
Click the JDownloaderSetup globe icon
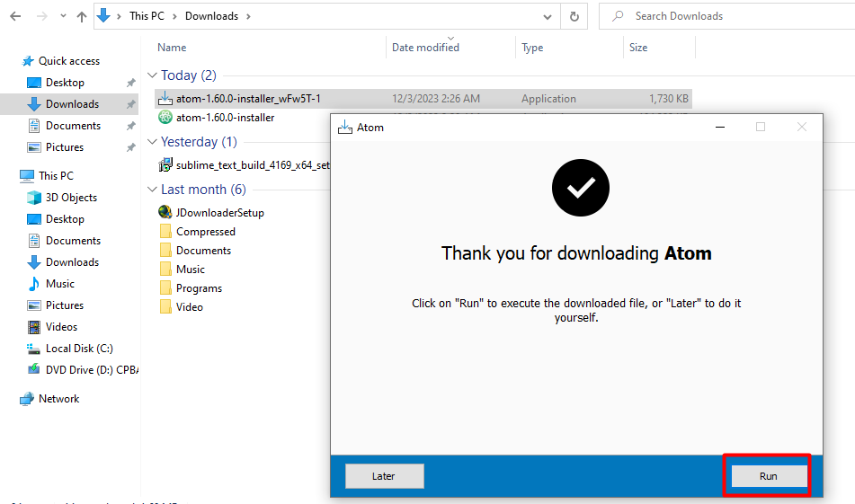coord(165,212)
